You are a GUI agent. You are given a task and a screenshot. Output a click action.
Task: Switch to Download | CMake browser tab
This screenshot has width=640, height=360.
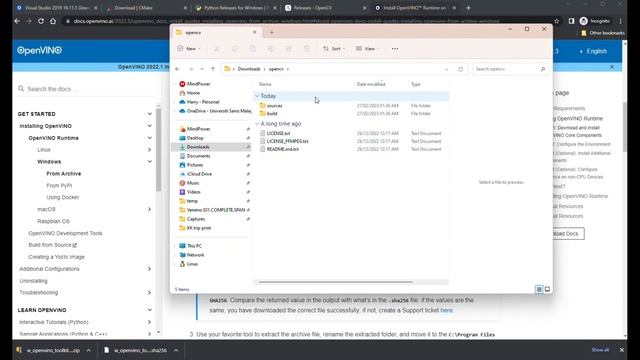pos(145,8)
